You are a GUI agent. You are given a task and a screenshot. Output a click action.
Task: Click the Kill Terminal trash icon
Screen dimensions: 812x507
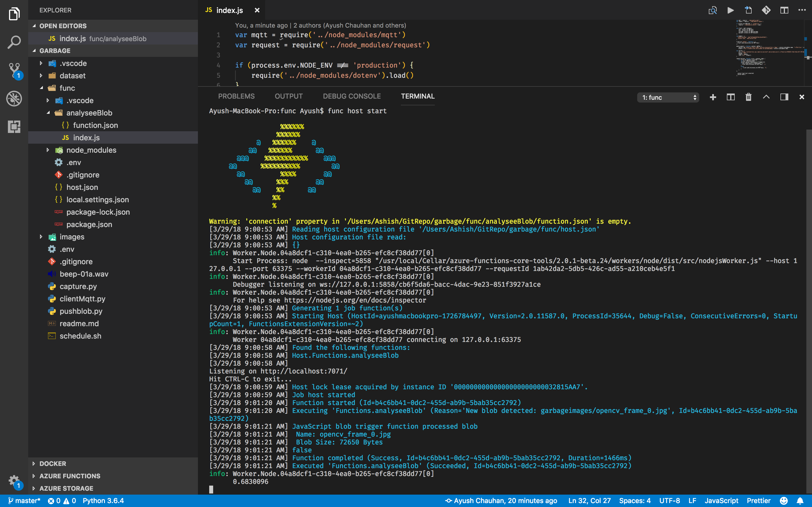[x=748, y=97]
